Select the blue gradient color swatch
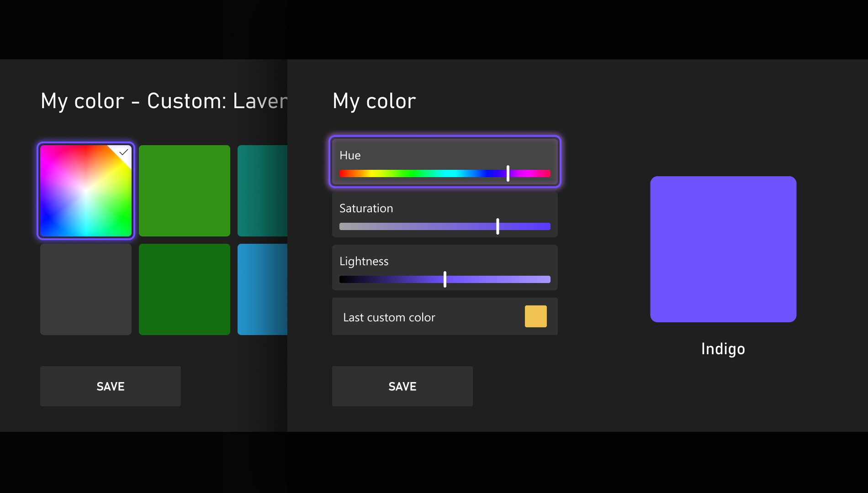 pos(263,289)
